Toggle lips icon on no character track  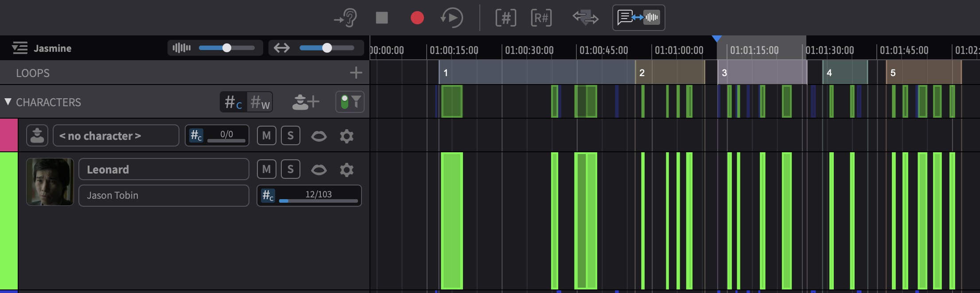click(x=319, y=136)
